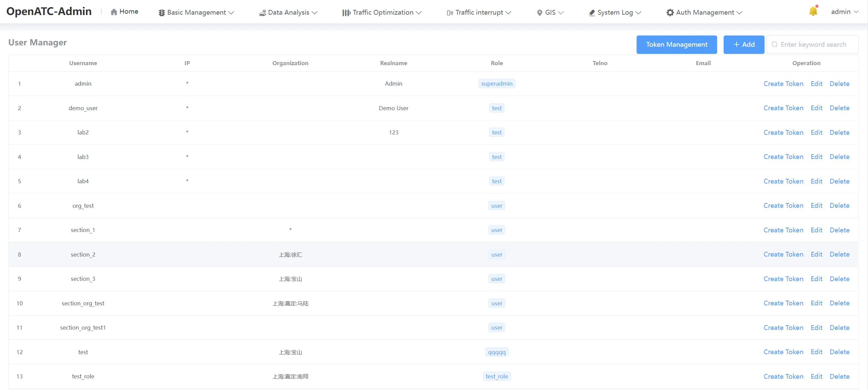868x390 pixels.
Task: Click organization cell 上海:嘉定:马陆
Action: click(290, 304)
